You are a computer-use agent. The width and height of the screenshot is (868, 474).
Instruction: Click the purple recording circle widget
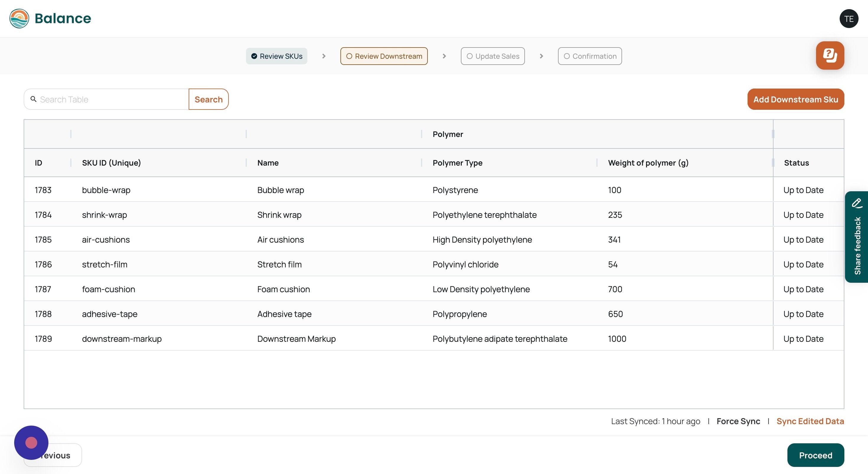31,442
